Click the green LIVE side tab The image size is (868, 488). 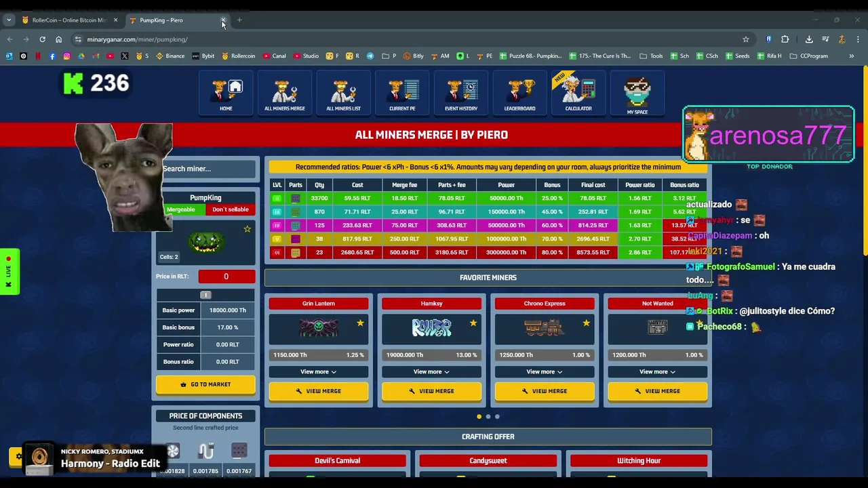tap(9, 272)
